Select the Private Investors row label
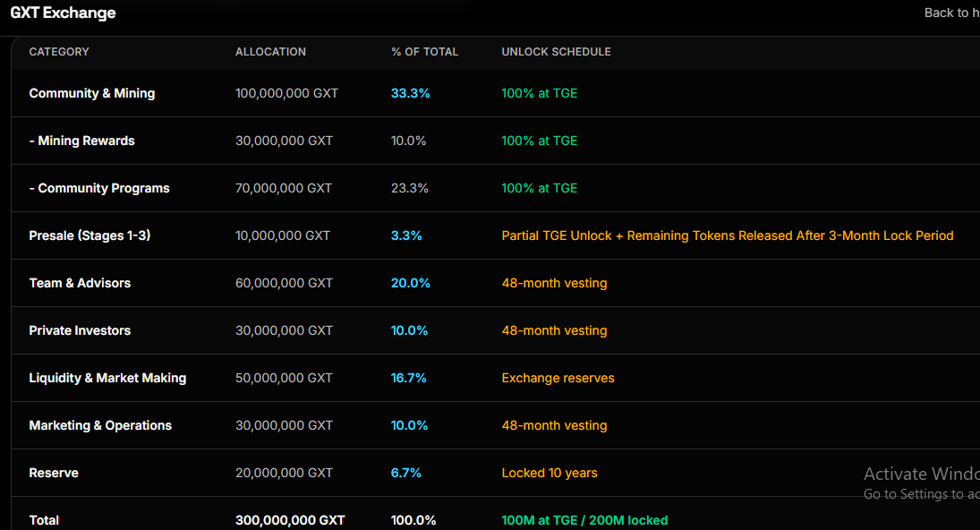The image size is (980, 530). [80, 330]
